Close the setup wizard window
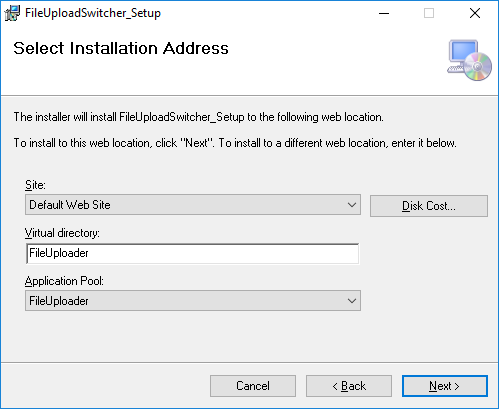This screenshot has height=409, width=499. tap(475, 13)
